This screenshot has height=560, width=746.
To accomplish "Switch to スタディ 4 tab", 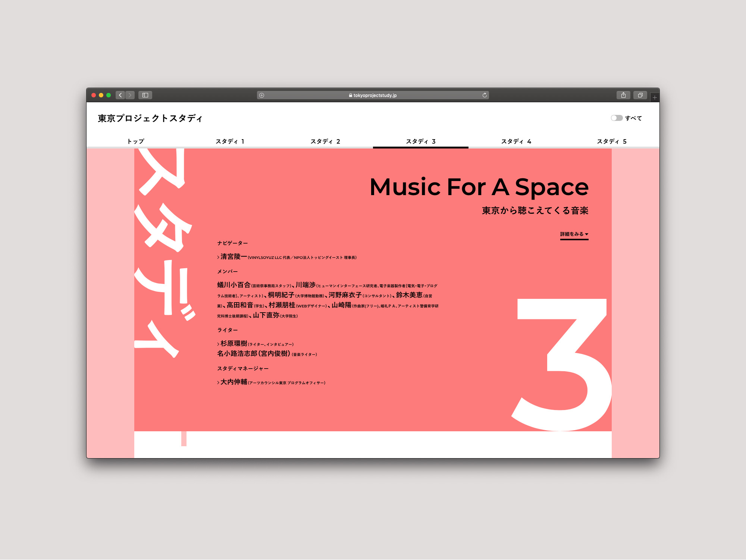I will [x=516, y=141].
